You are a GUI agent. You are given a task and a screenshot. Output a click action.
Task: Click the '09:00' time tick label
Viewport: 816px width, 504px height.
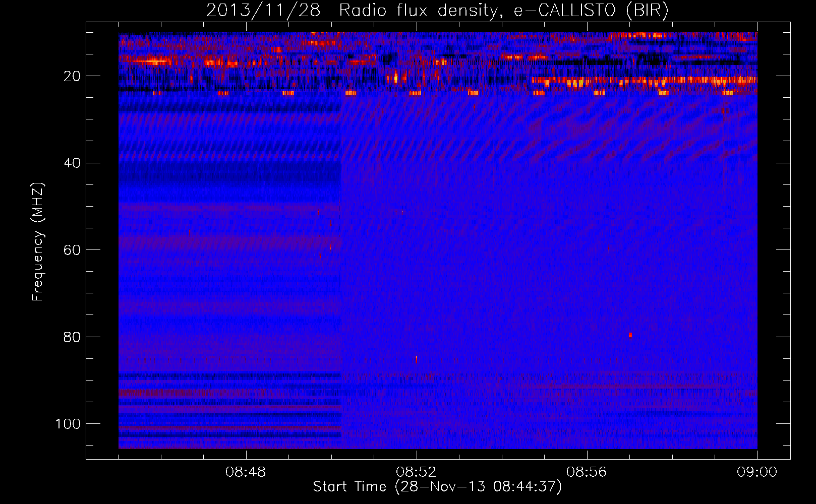(x=757, y=472)
